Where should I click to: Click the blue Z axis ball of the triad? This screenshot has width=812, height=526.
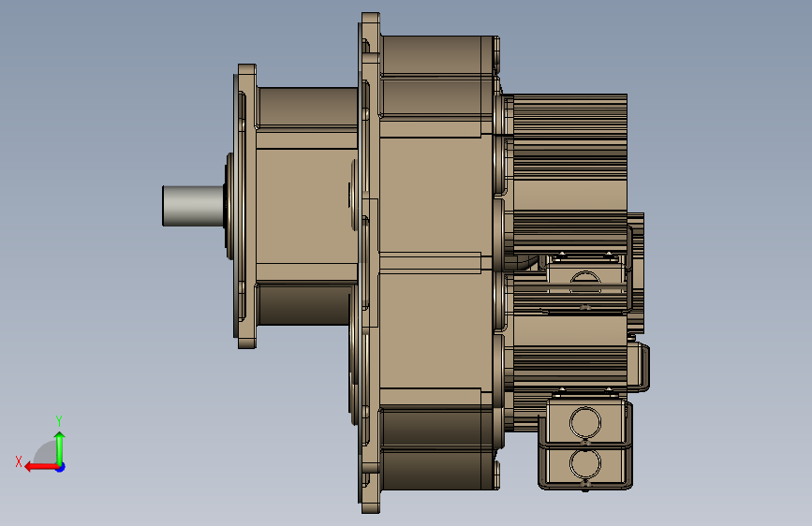click(x=61, y=467)
